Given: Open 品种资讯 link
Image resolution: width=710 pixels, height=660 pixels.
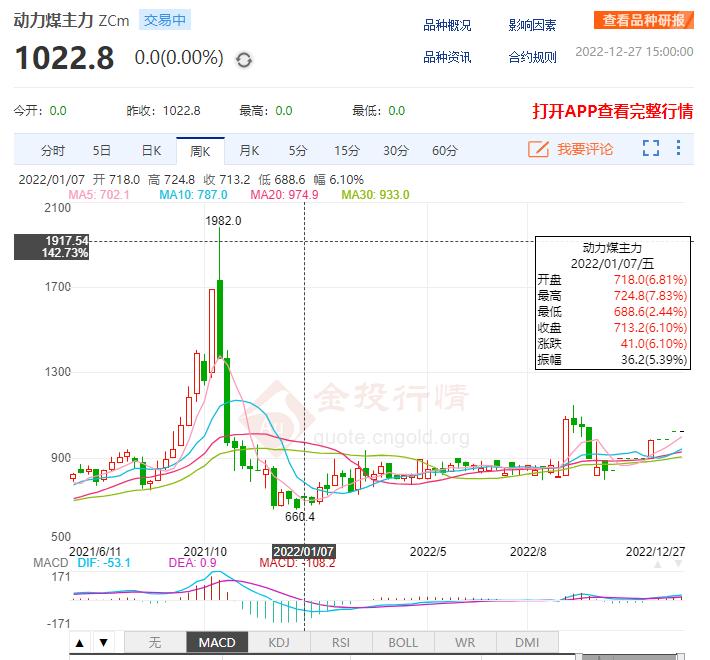Looking at the screenshot, I should (447, 57).
